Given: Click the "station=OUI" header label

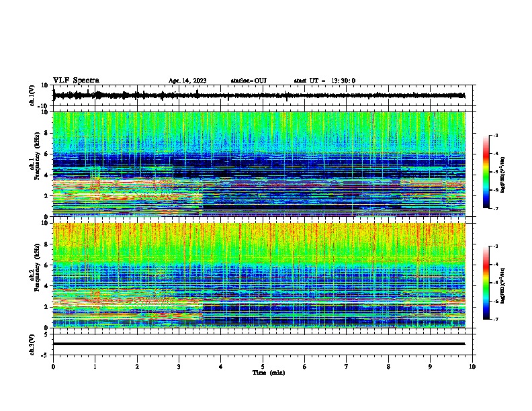Looking at the screenshot, I should 249,81.
